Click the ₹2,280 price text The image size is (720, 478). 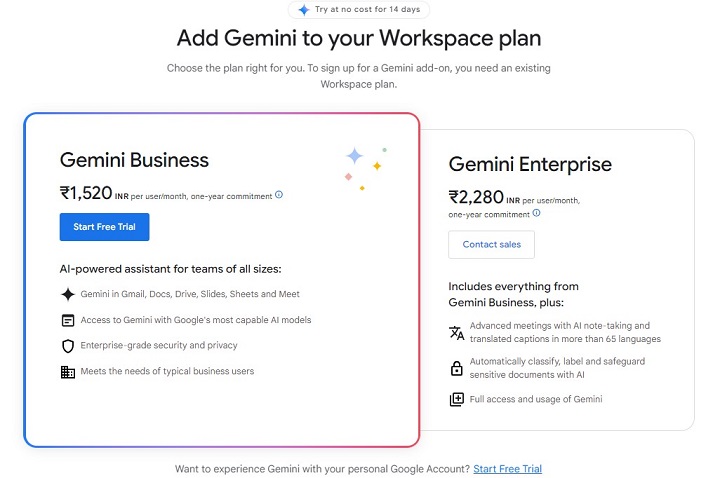(x=475, y=197)
